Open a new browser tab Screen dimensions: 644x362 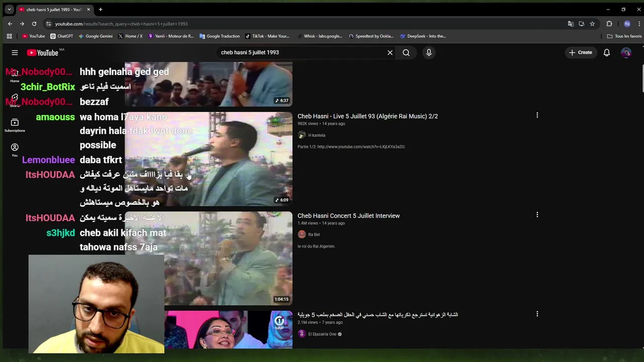(x=100, y=9)
